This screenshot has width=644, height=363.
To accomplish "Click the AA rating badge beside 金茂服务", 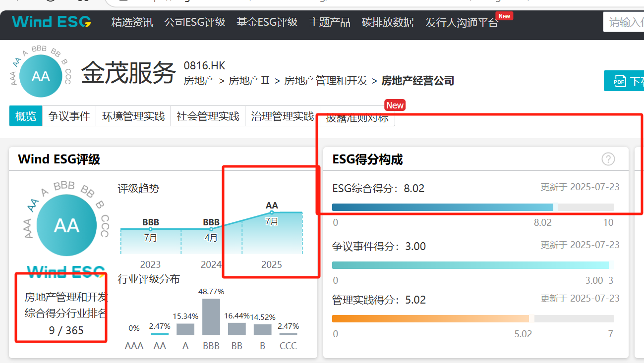I will click(x=40, y=76).
